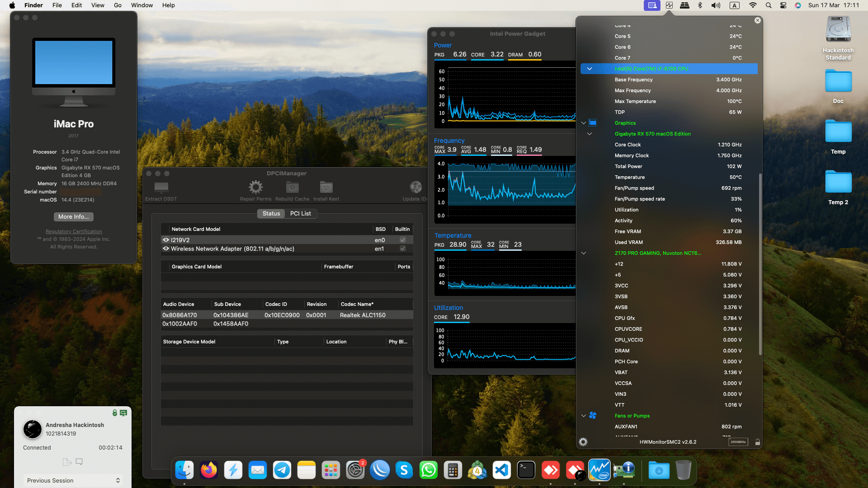Select Rebuild Cache in DPCIManager toolbar
The height and width of the screenshot is (488, 868).
tap(292, 187)
